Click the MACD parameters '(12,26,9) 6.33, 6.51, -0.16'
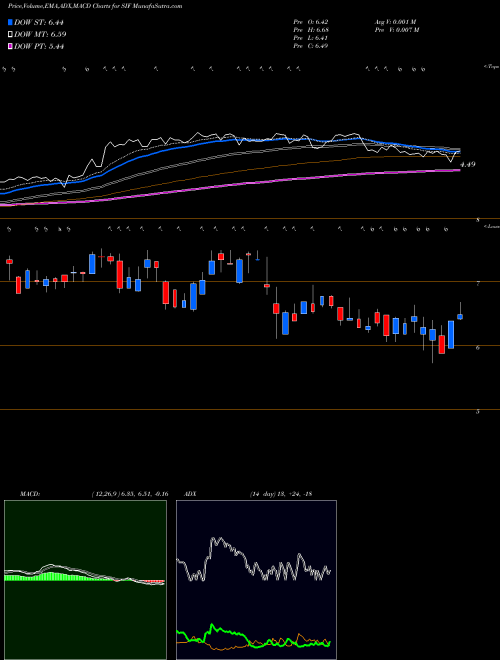The image size is (500, 660). click(129, 494)
